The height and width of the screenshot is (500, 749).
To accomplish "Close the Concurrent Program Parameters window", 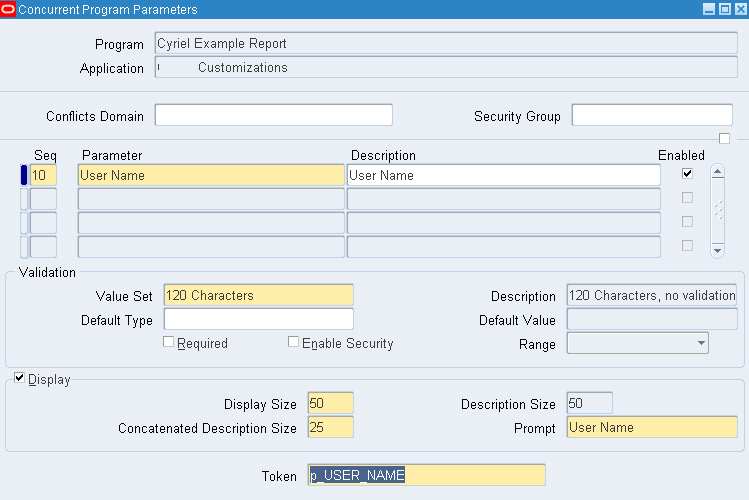I will pyautogui.click(x=739, y=9).
